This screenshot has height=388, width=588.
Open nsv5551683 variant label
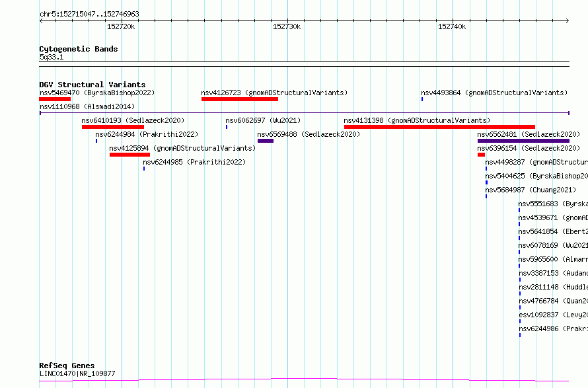point(553,204)
